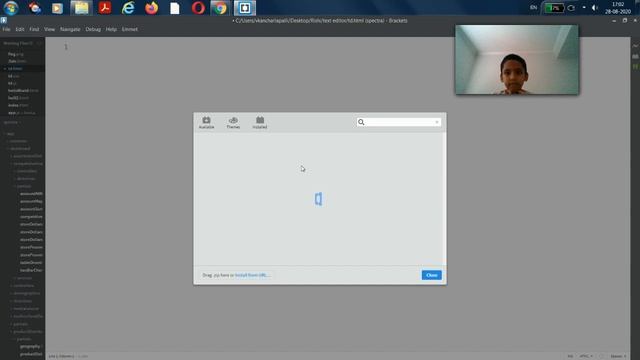
Task: Open the HTML language mode dropdown in status bar
Action: tap(587, 356)
